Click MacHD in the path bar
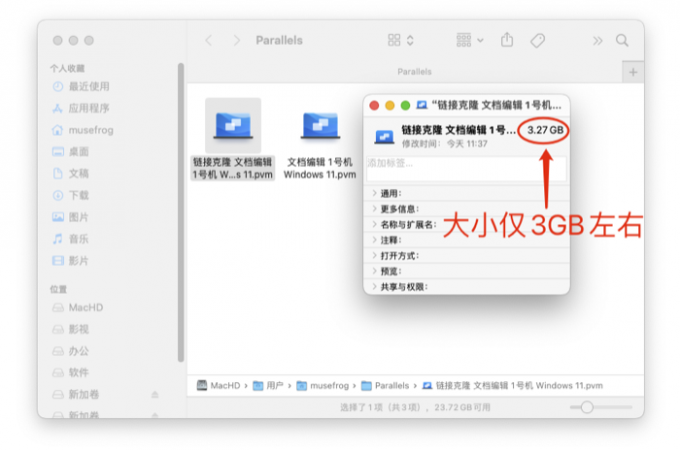The image size is (680, 450). click(x=219, y=385)
